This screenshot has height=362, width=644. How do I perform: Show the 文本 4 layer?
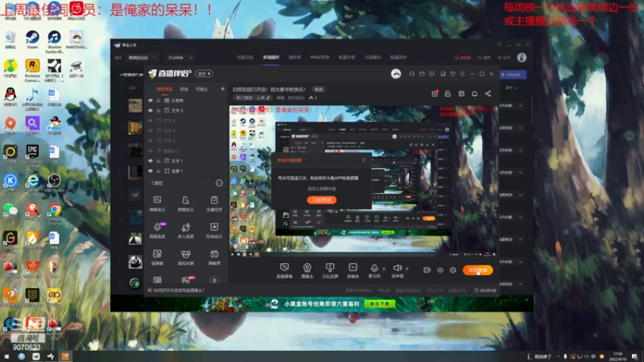click(151, 121)
